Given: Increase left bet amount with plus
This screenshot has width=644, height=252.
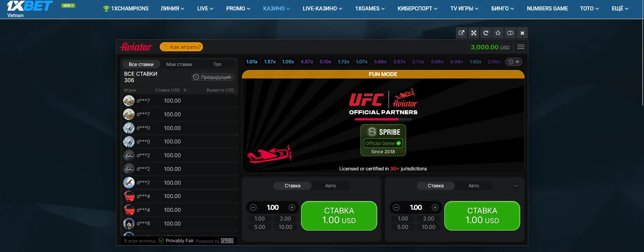Looking at the screenshot, I should click(x=292, y=207).
